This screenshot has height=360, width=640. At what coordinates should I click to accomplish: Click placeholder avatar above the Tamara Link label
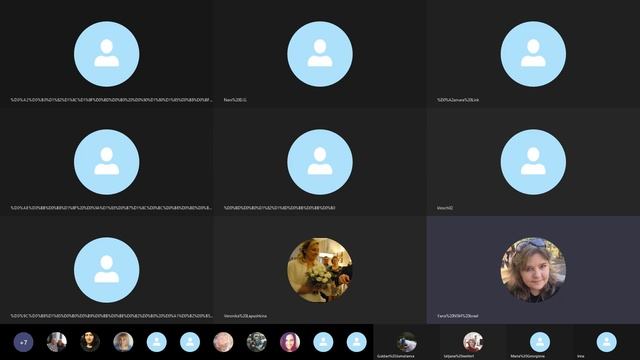(x=533, y=54)
